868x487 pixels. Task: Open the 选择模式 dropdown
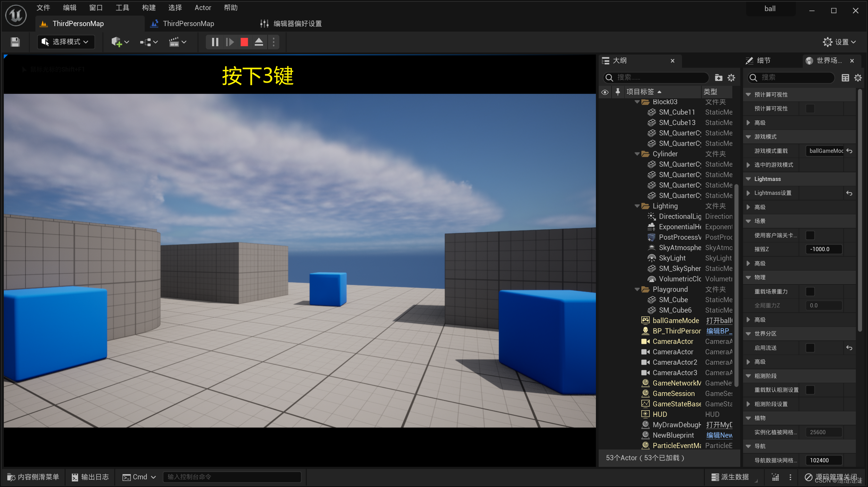(66, 42)
